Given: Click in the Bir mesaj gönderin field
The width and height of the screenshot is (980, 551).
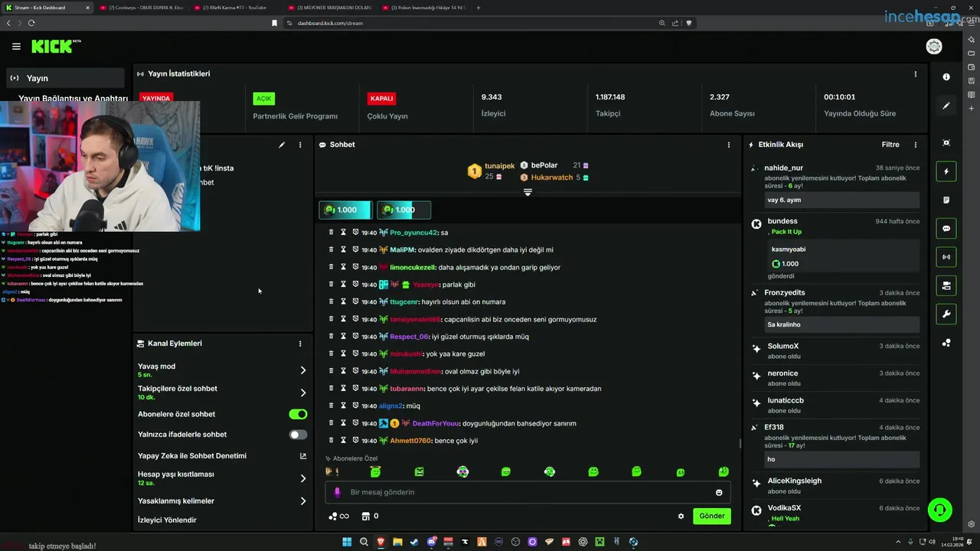Looking at the screenshot, I should [x=528, y=492].
